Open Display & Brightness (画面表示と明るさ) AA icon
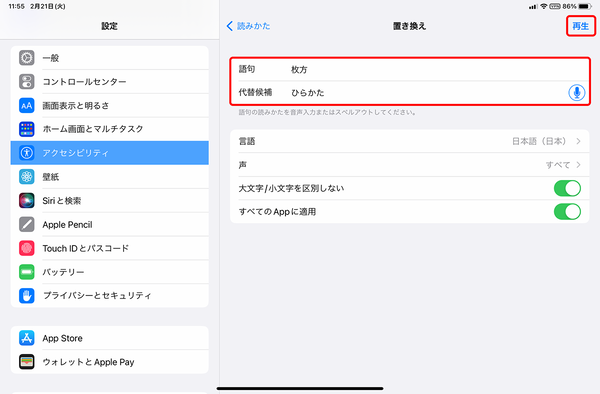This screenshot has width=600, height=394. [27, 105]
